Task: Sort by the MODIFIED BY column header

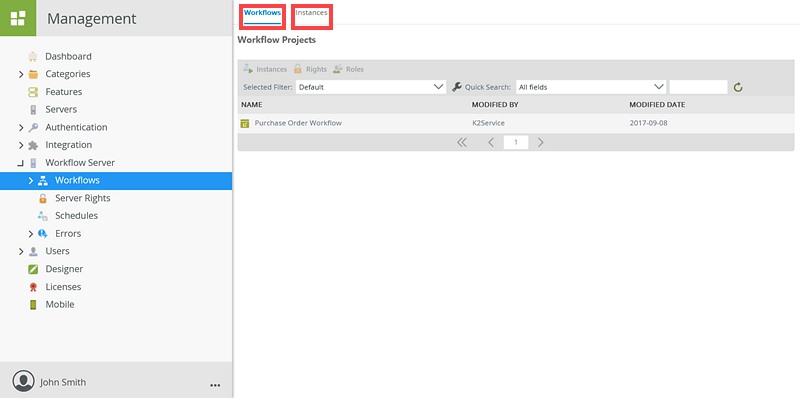Action: (495, 105)
